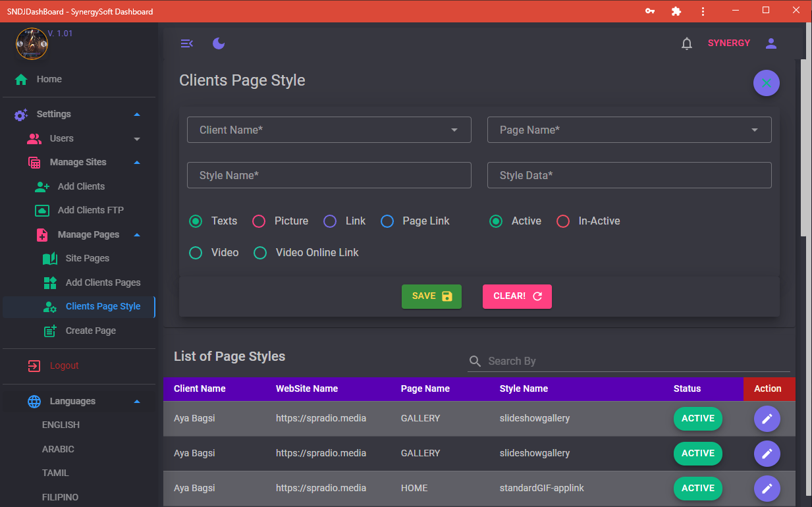Click the page vertical scrollbar
Screen dimensions: 812x507
[x=804, y=148]
